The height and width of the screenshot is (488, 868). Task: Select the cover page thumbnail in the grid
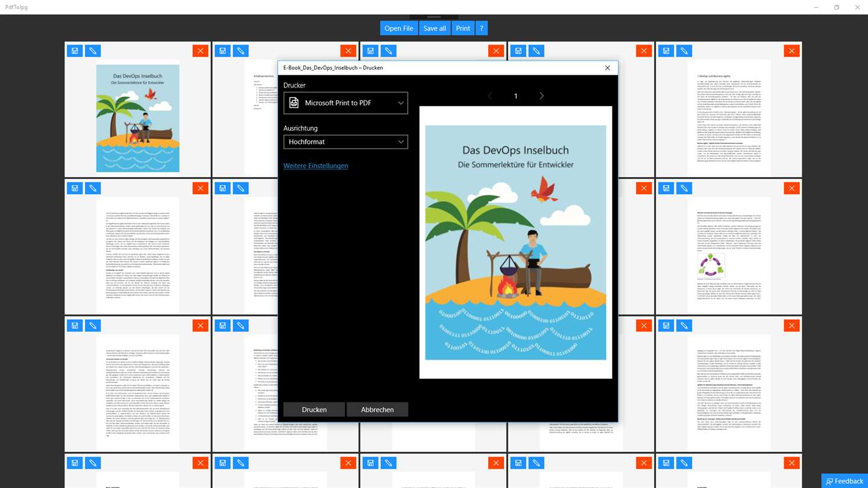(x=137, y=117)
